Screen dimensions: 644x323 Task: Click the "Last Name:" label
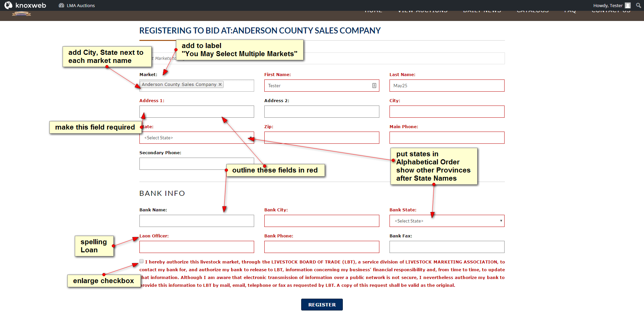click(x=402, y=75)
